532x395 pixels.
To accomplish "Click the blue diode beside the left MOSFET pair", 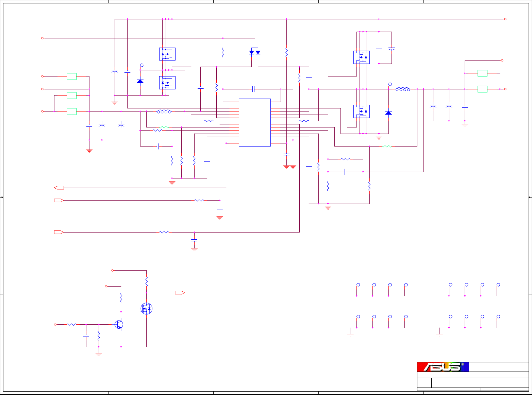I will pos(140,81).
